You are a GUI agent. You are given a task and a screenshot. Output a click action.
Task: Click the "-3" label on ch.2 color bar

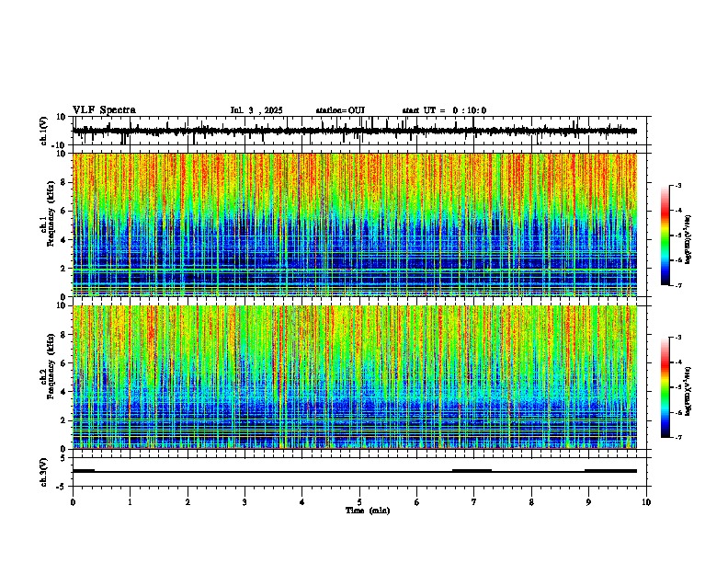pyautogui.click(x=677, y=338)
